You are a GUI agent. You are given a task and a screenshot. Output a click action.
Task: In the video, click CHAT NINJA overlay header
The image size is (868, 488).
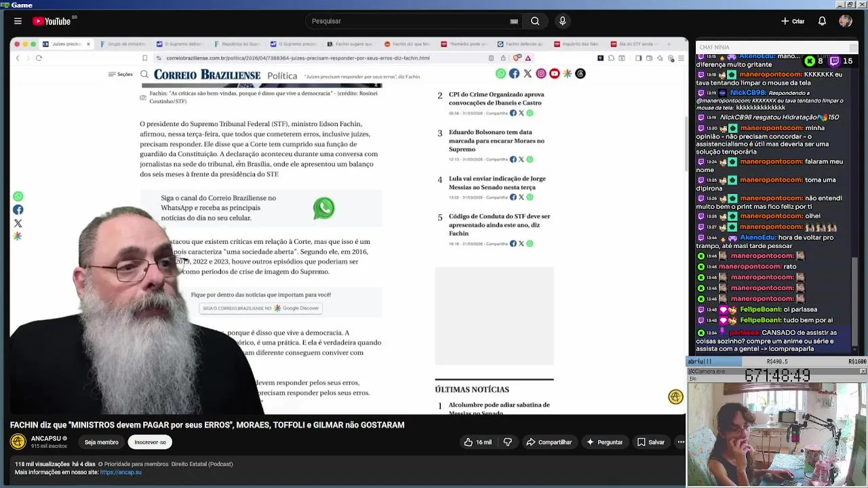click(x=776, y=47)
